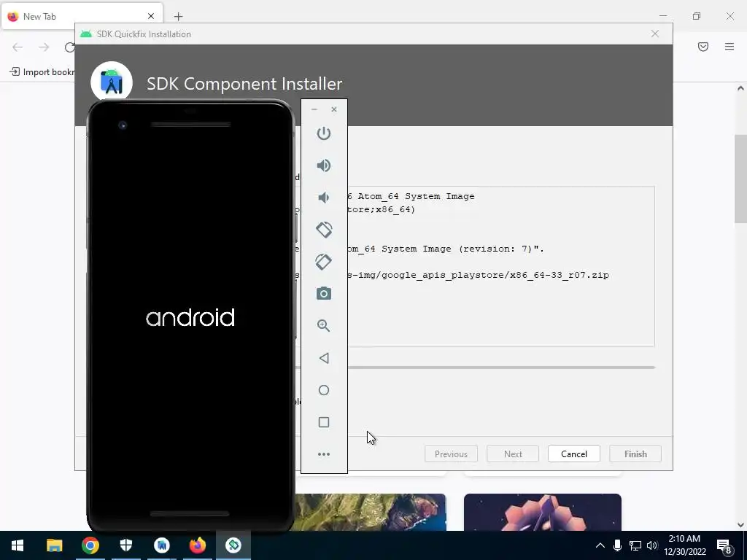747x560 pixels.
Task: Click the disabled Previous button
Action: pyautogui.click(x=451, y=454)
